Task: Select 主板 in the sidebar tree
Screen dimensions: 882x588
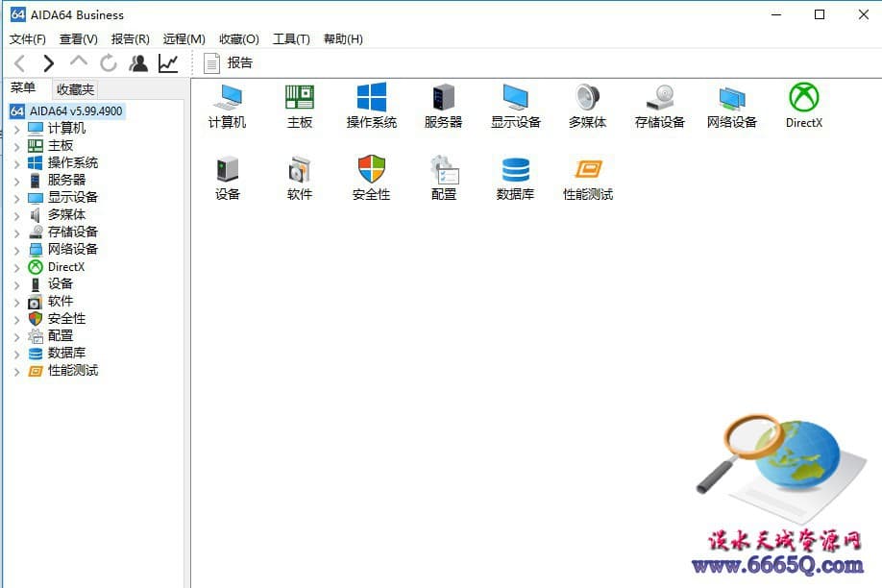Action: (61, 146)
